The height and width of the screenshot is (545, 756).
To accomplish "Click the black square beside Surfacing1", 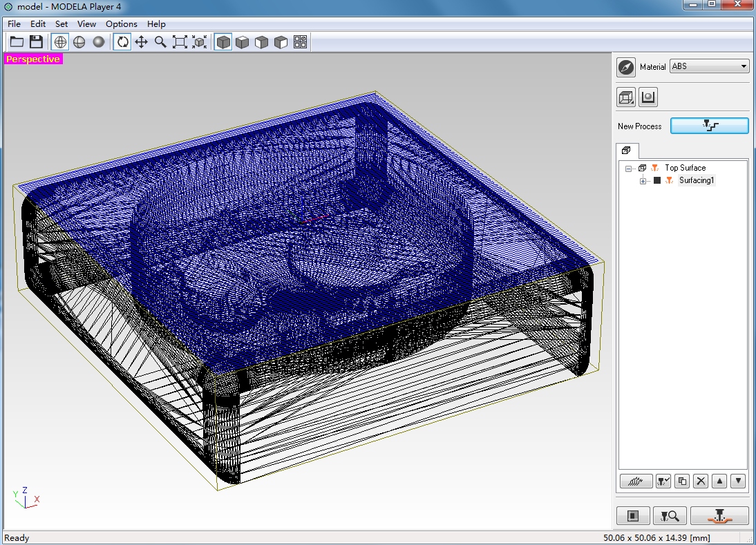I will [656, 180].
